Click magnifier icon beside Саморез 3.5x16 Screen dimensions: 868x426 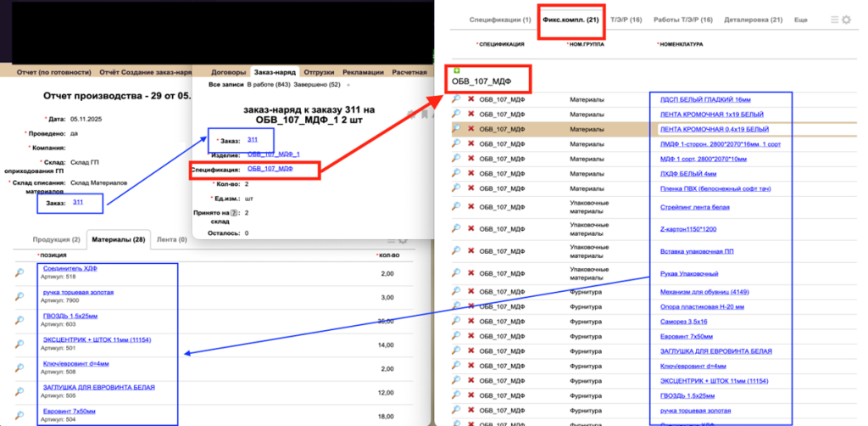point(456,322)
